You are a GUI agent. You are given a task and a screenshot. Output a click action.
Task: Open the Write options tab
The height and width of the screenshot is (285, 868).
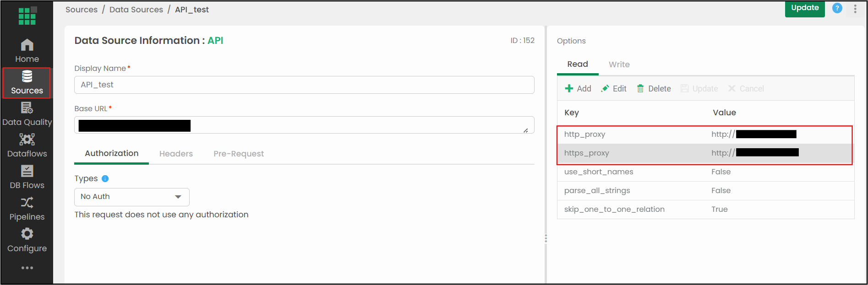[619, 65]
